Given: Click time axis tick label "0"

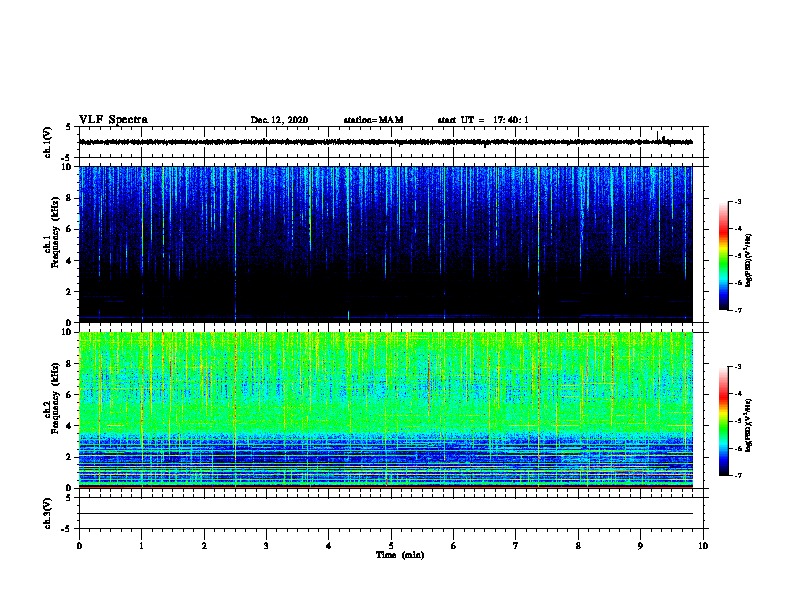Looking at the screenshot, I should pos(79,545).
